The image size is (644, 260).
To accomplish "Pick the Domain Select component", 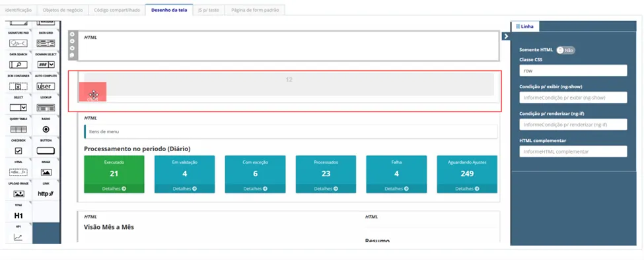I will [x=46, y=61].
